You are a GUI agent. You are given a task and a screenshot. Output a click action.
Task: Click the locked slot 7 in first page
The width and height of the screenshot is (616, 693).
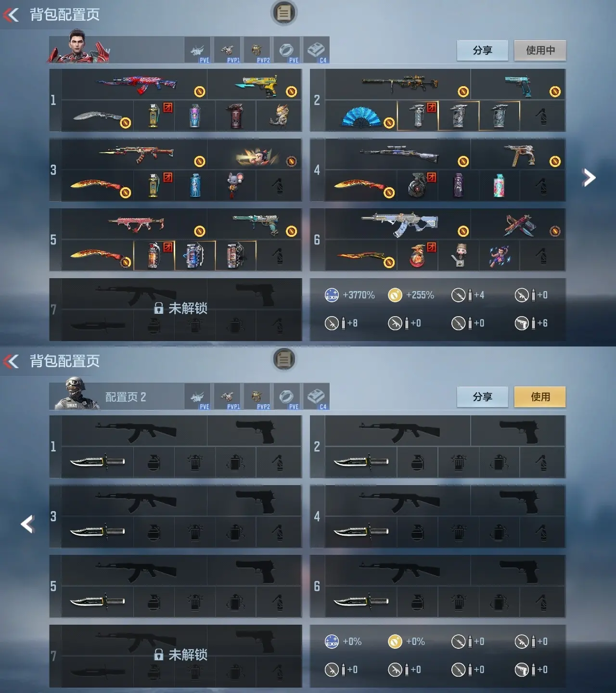pyautogui.click(x=176, y=309)
